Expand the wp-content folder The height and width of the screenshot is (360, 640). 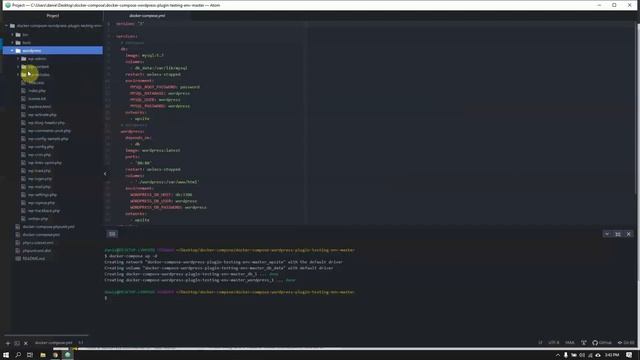click(18, 67)
